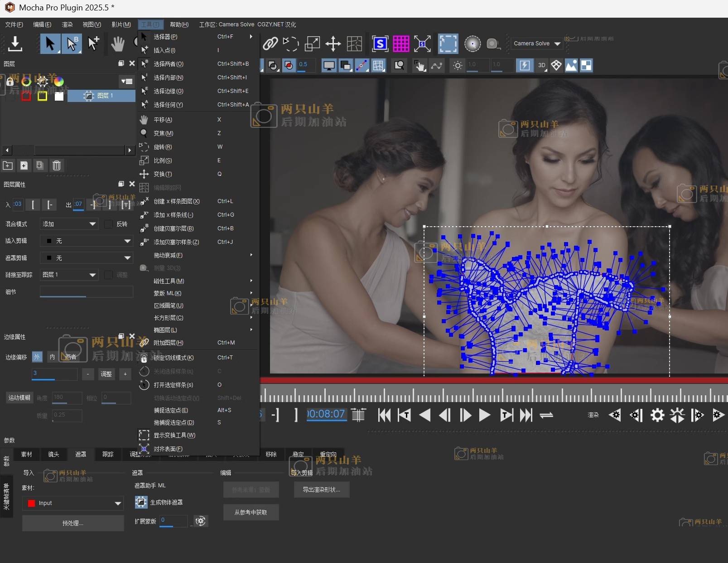Screen dimensions: 728x563
Task: Enable the 反转 invert checkbox
Action: (109, 224)
